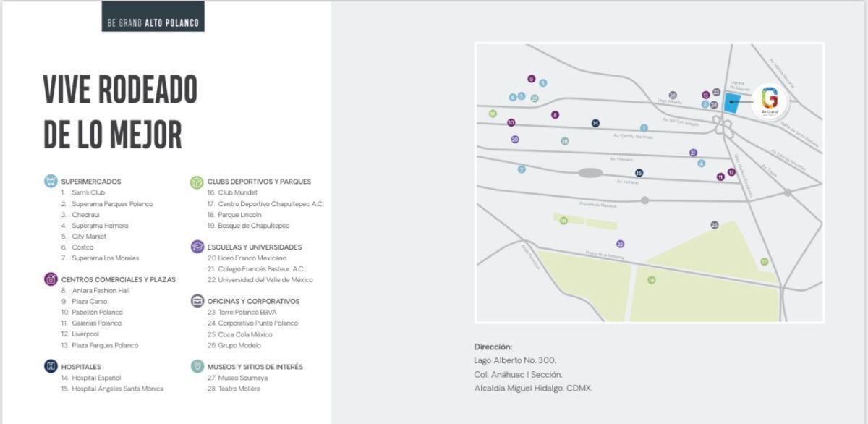Click the 'City Market' list entry
Screen dimensions: 868x424
[84, 237]
